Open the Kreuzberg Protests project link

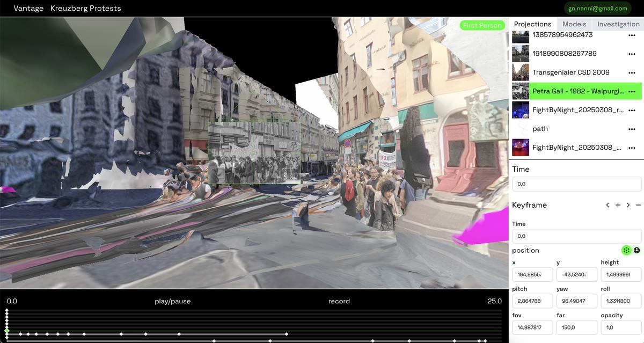(85, 8)
